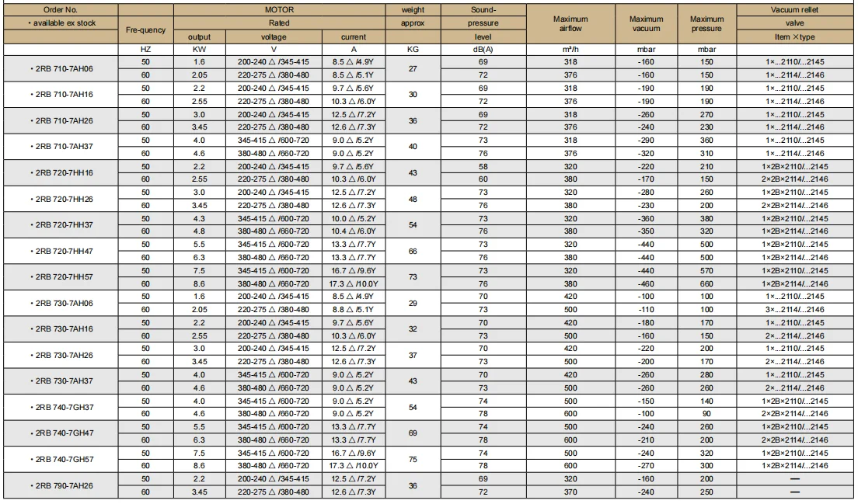The height and width of the screenshot is (504, 858).
Task: Click the -290 maximum vacuum value
Action: tap(647, 141)
